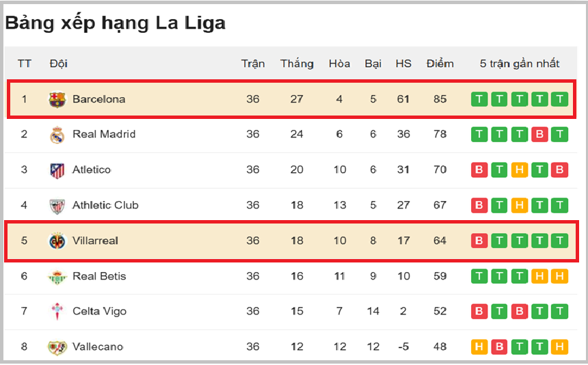The width and height of the screenshot is (588, 365).
Task: Click the Barcelona club crest
Action: point(57,100)
